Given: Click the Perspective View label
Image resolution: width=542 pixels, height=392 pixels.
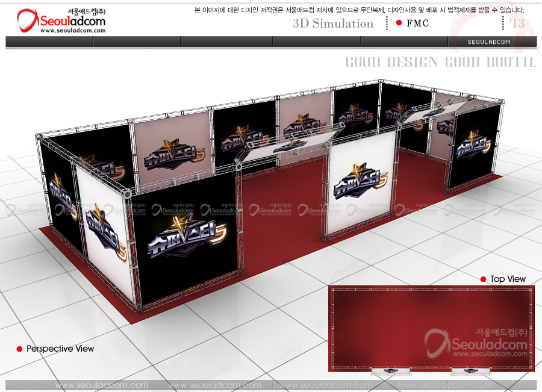Looking at the screenshot, I should click(60, 349).
